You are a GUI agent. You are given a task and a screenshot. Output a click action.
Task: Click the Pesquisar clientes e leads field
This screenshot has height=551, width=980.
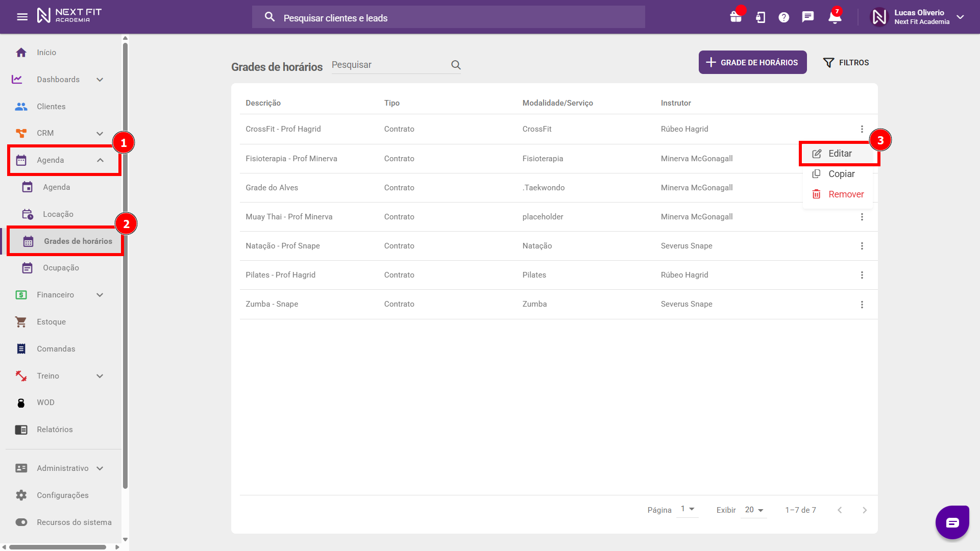(x=448, y=18)
